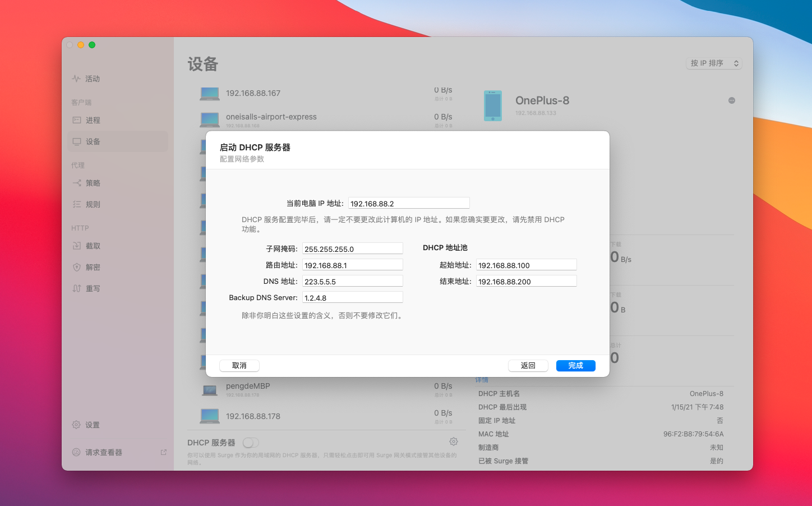812x506 pixels.
Task: Click the 起始地址 start address field
Action: point(526,265)
